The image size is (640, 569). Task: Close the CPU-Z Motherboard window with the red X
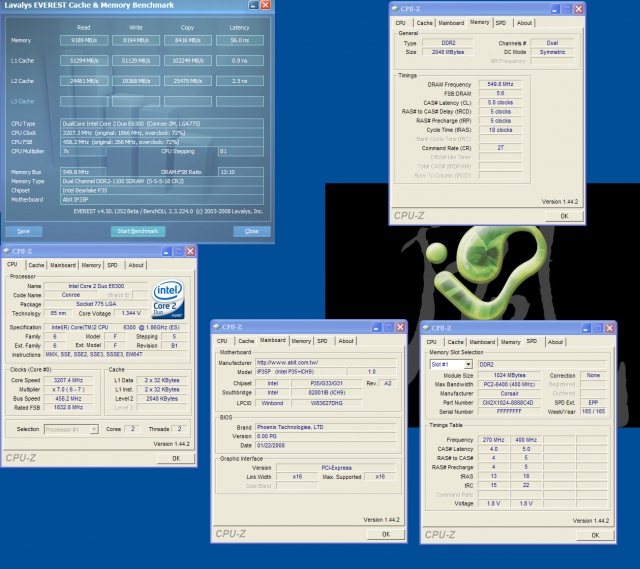[x=400, y=327]
